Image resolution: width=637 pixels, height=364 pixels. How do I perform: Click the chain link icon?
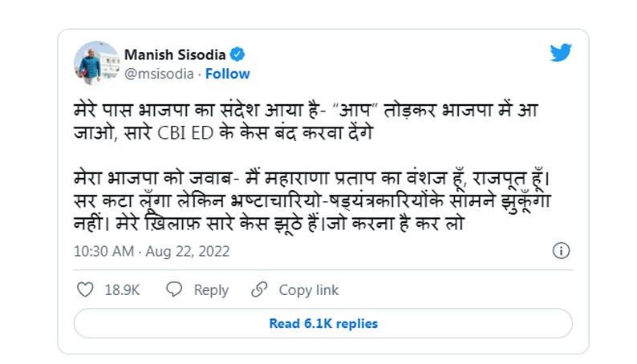[x=259, y=289]
